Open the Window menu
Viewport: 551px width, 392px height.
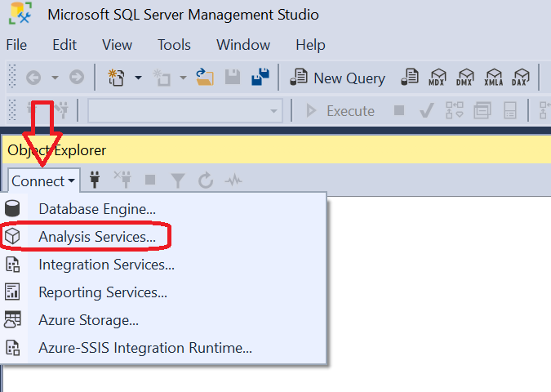tap(243, 45)
